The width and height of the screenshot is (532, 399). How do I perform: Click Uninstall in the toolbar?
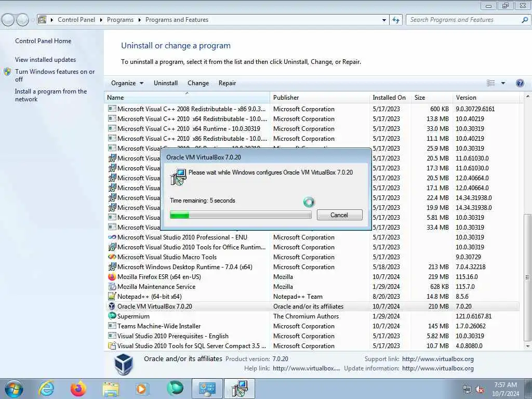coord(166,83)
